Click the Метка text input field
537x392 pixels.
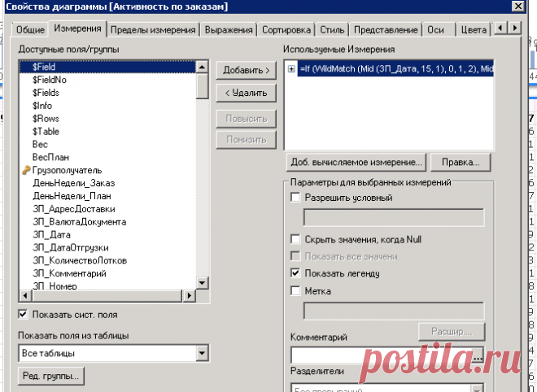click(x=394, y=311)
